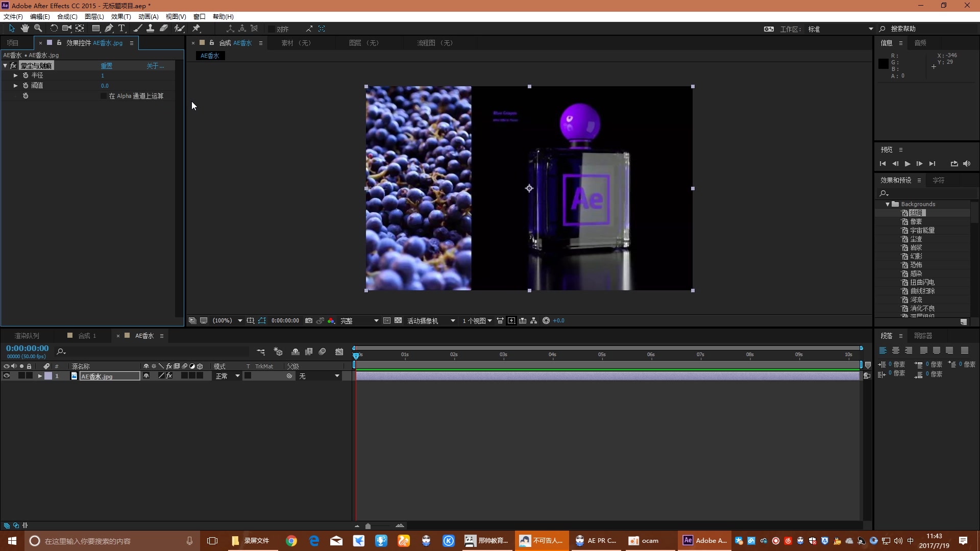This screenshot has width=980, height=551.
Task: Select the Hand tool
Action: [24, 29]
